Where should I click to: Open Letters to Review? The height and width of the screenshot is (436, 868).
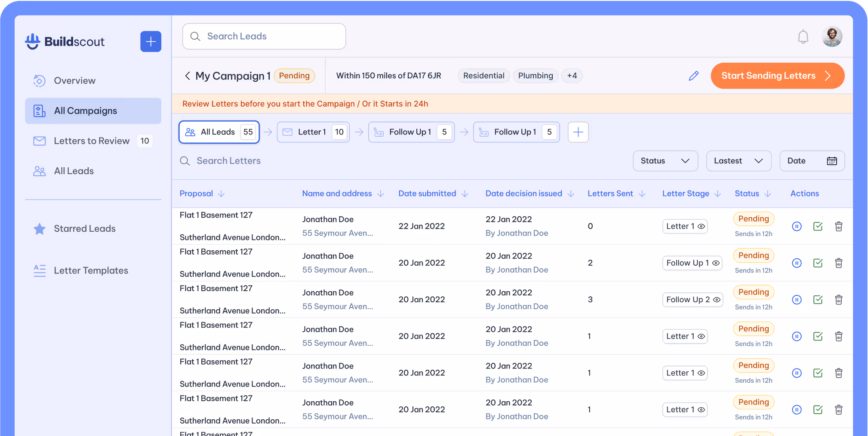tap(91, 141)
